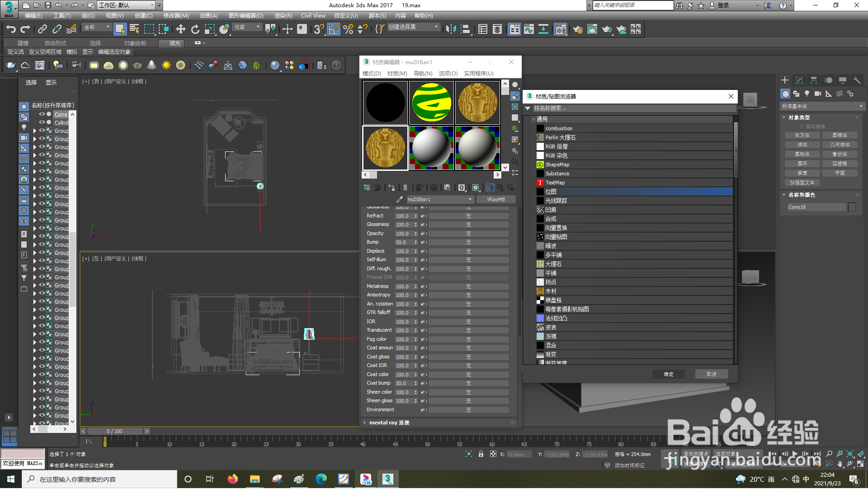Toggle the Bump map checkbox
Viewport: 868px width, 489px height.
point(423,243)
